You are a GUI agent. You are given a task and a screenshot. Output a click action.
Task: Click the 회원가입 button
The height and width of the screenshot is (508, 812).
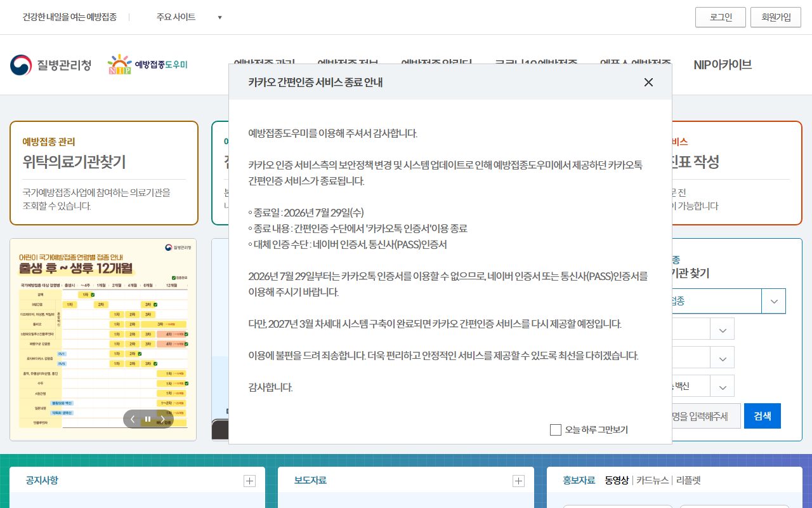click(776, 17)
